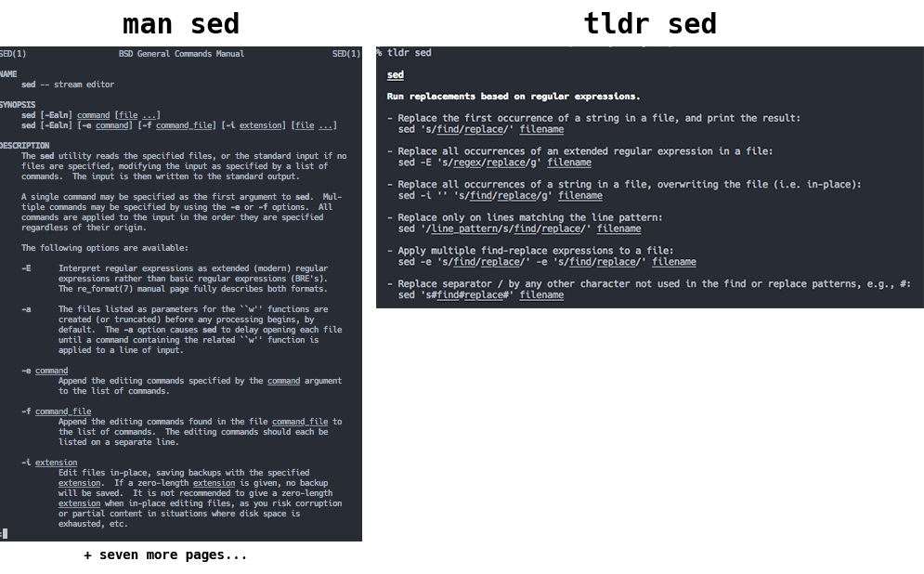Click 'The re_format(7) manual page fully describes' line

pos(193,289)
